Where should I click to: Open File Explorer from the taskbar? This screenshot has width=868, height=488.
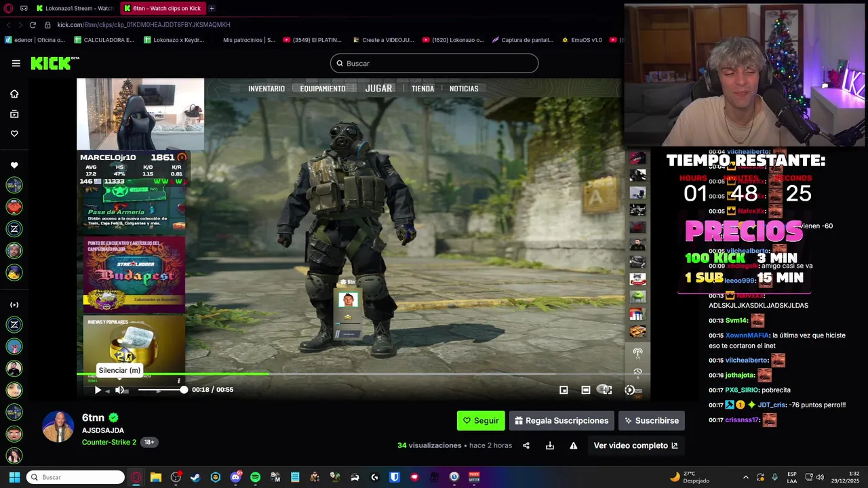(156, 477)
